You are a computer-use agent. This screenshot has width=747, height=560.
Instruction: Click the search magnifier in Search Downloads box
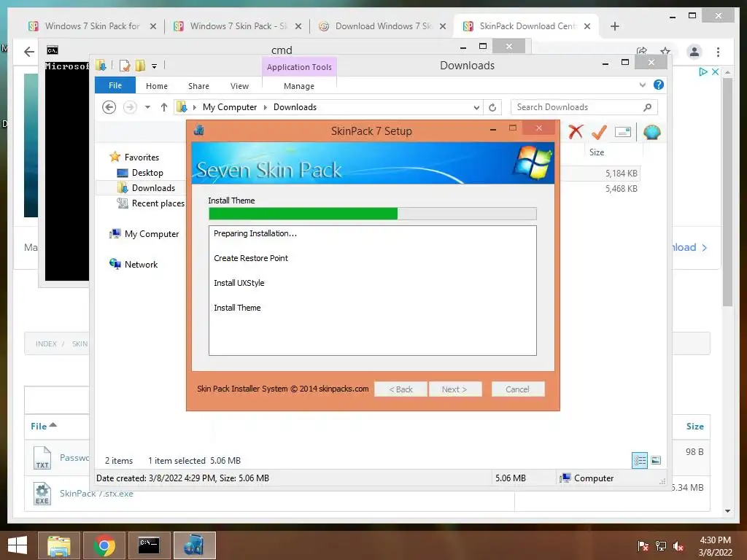click(648, 107)
